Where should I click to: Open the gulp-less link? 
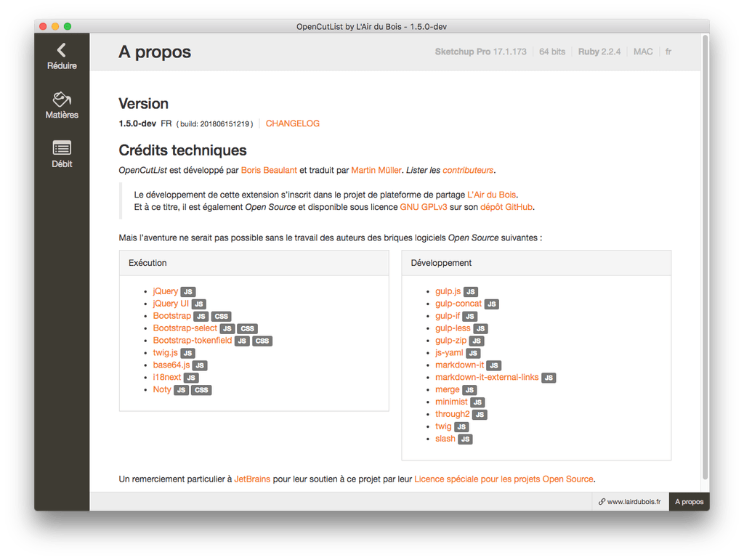453,328
